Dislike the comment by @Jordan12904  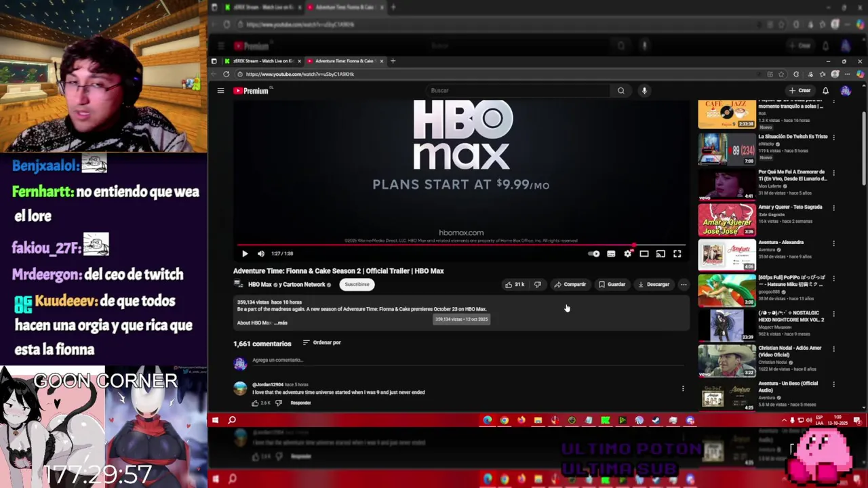278,403
